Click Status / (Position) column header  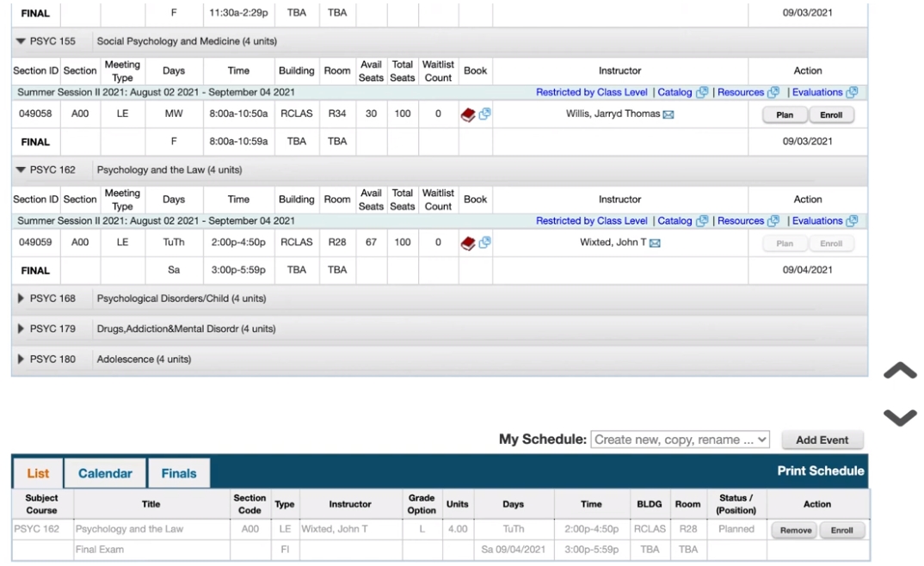736,504
